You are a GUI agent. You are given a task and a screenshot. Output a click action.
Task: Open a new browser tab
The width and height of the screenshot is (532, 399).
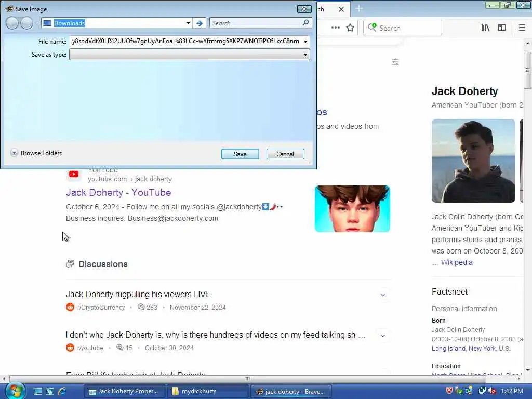(x=359, y=8)
